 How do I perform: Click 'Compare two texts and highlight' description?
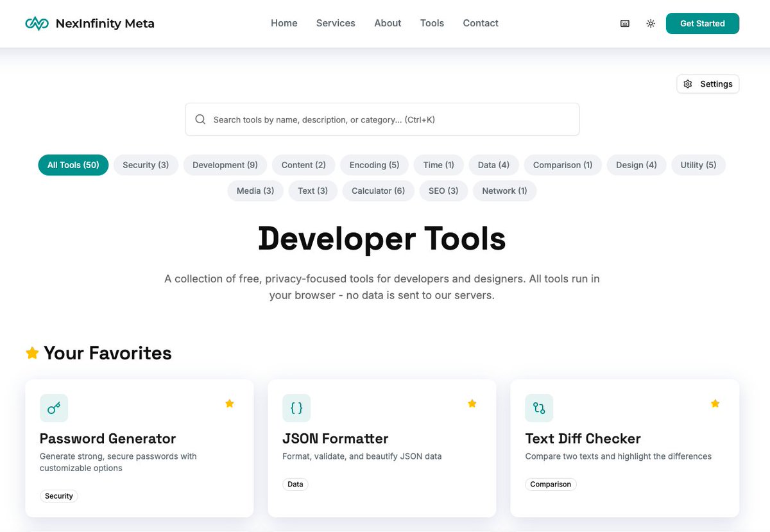click(x=619, y=456)
